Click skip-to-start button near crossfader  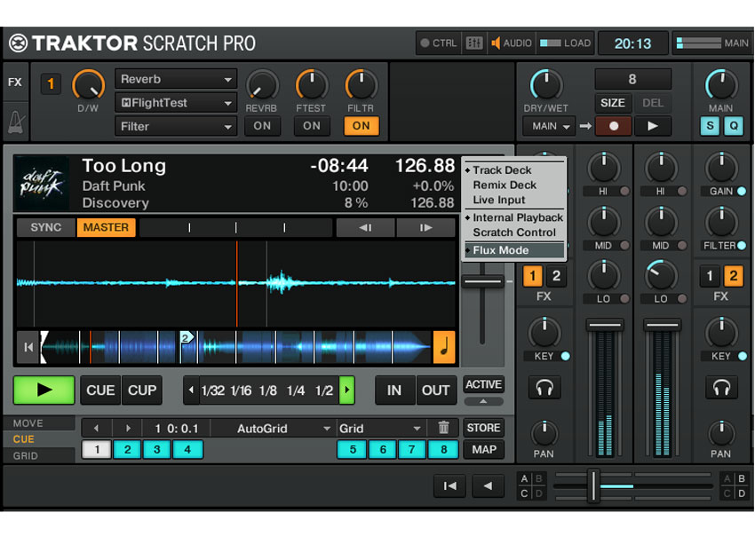pyautogui.click(x=449, y=486)
